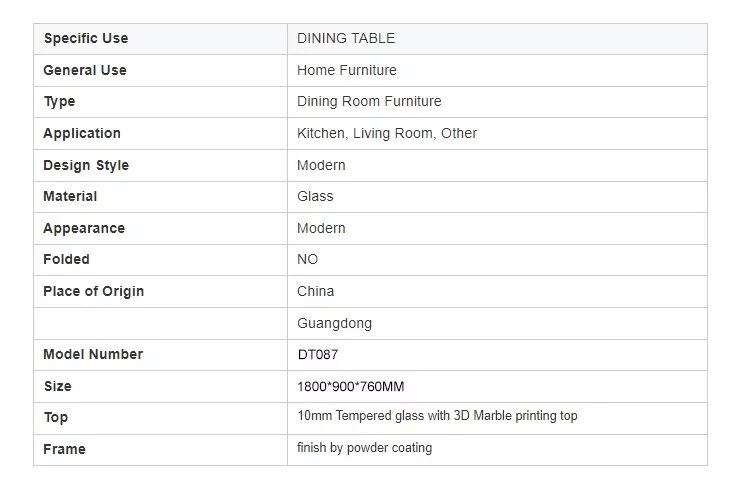
Task: Select the 'DINING TABLE' value cell
Action: 346,39
